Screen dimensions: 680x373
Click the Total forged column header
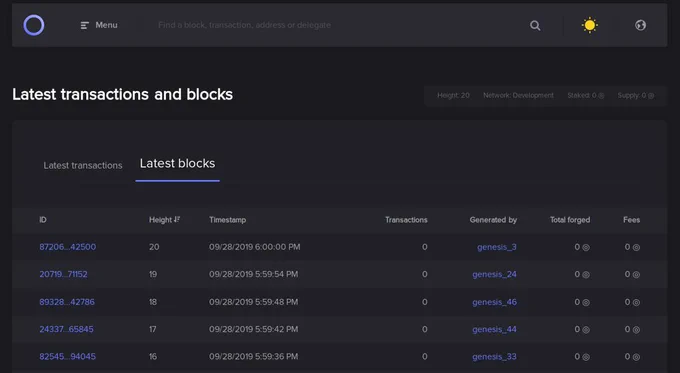[570, 220]
